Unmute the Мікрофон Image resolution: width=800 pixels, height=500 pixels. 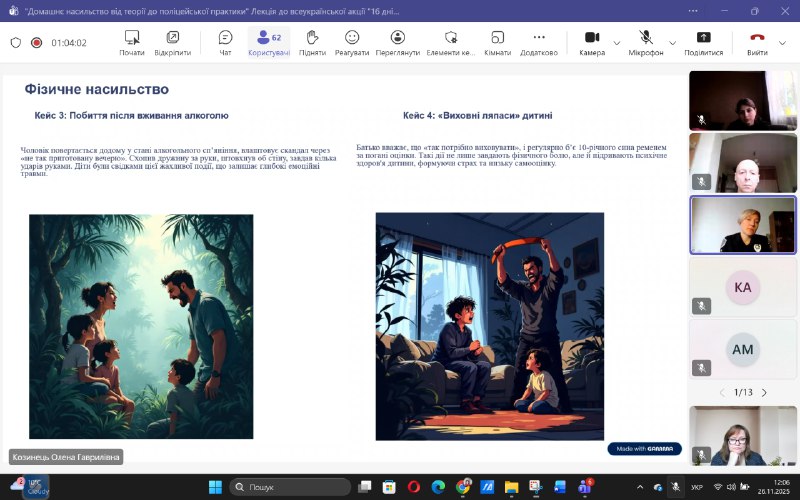pyautogui.click(x=645, y=42)
